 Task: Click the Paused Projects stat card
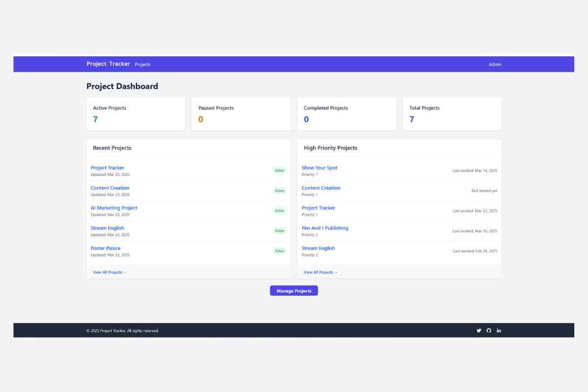241,114
